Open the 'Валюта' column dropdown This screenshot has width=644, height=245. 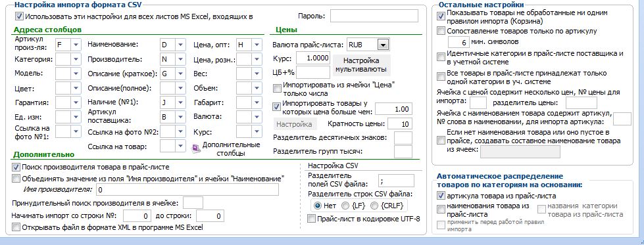point(257,117)
